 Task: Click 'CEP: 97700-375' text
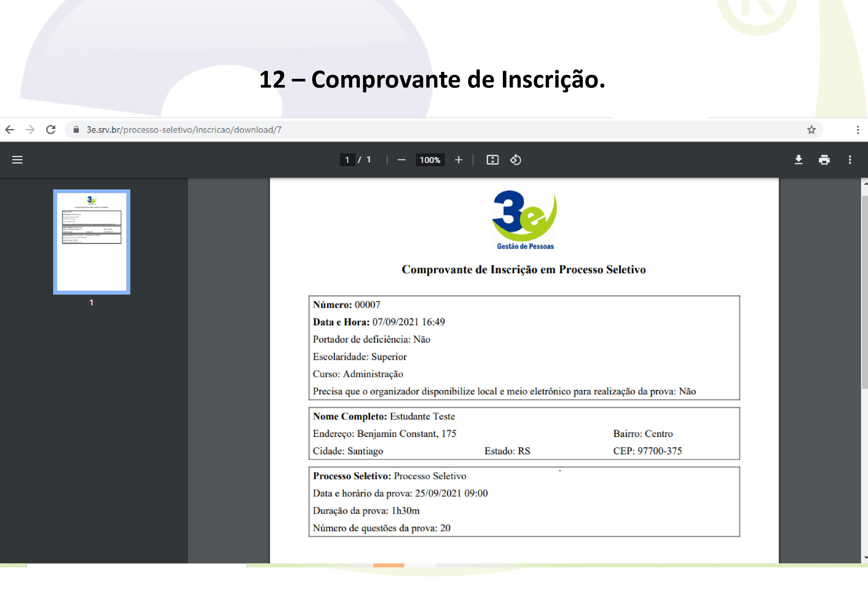(647, 451)
